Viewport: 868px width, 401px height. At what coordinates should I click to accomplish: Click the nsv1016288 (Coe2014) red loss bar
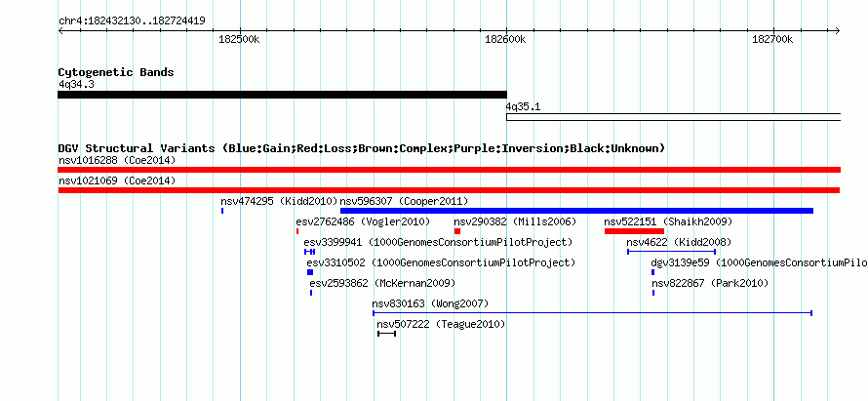coord(449,170)
